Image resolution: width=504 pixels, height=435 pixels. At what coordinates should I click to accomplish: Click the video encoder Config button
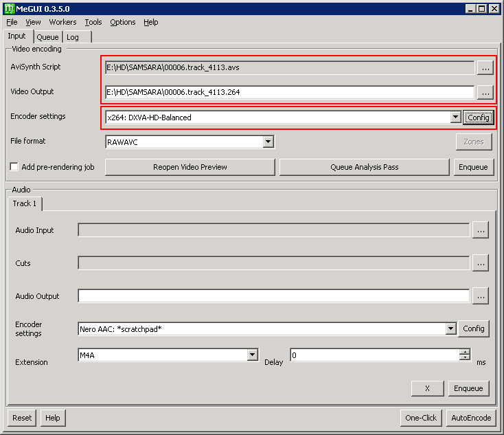click(478, 118)
